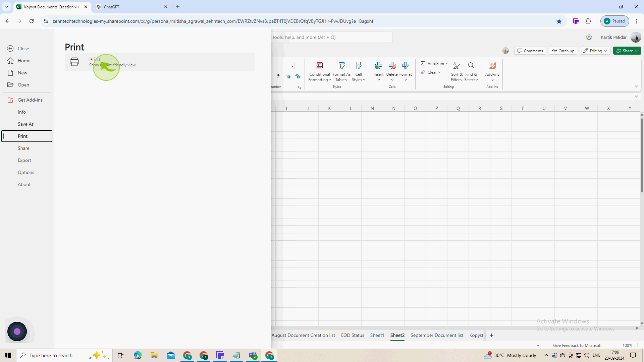Image resolution: width=644 pixels, height=362 pixels.
Task: Reload the page in the browser
Action: click(32, 21)
